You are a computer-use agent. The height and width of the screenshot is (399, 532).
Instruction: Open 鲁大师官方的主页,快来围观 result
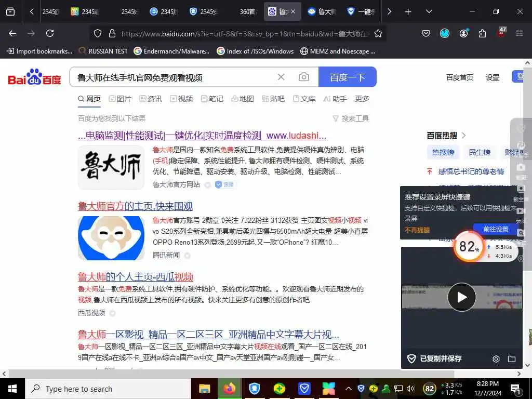(x=135, y=206)
